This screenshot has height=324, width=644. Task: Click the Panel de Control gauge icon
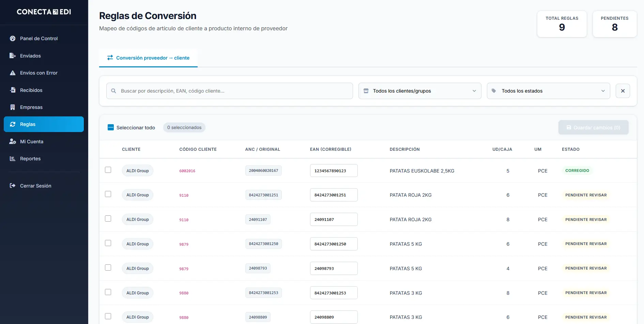click(13, 38)
